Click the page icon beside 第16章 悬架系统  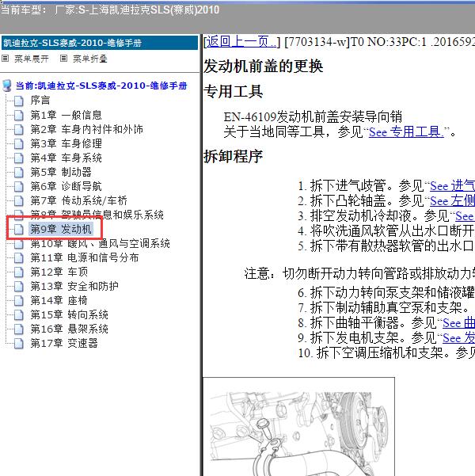pos(19,329)
